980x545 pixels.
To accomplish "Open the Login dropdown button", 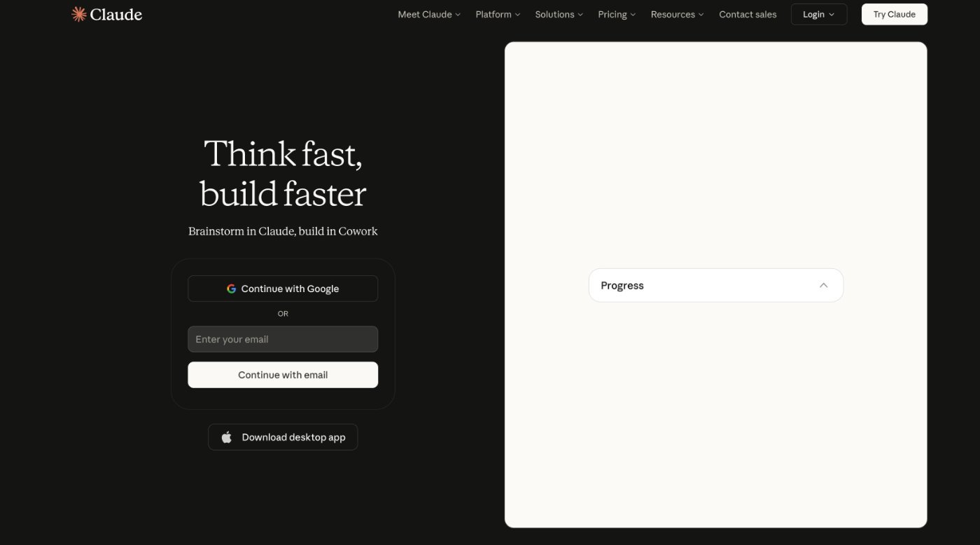I will (x=819, y=14).
